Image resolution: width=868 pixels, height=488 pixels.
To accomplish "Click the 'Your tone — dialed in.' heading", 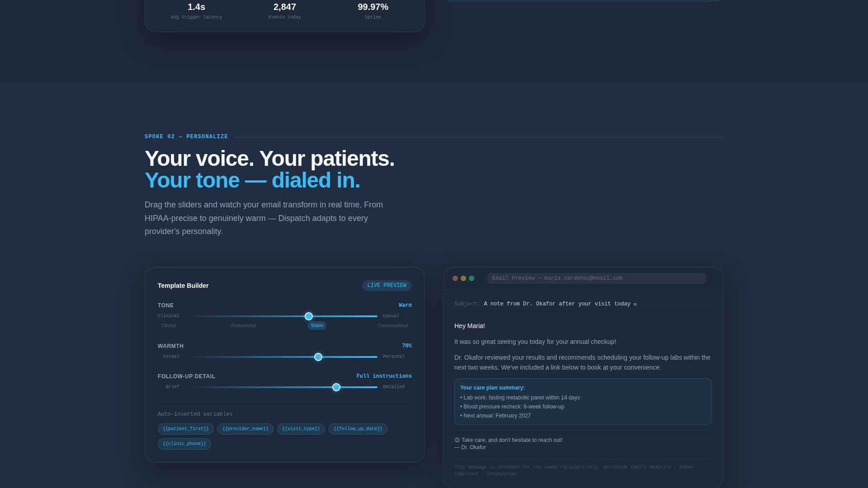I will click(252, 180).
